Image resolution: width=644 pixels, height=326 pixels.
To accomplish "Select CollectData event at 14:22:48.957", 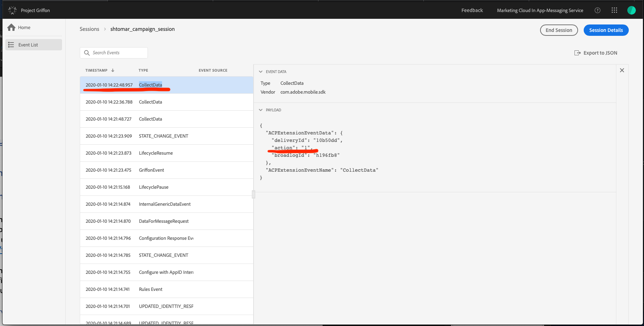I will click(167, 85).
